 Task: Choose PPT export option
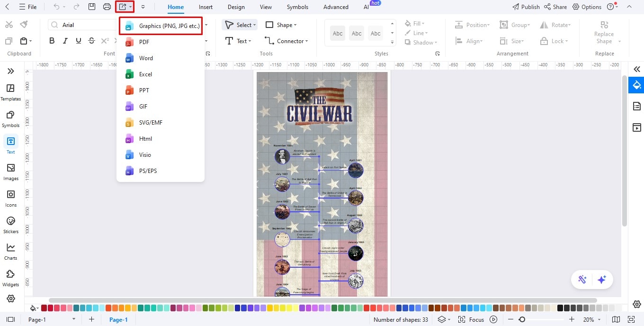pyautogui.click(x=161, y=91)
